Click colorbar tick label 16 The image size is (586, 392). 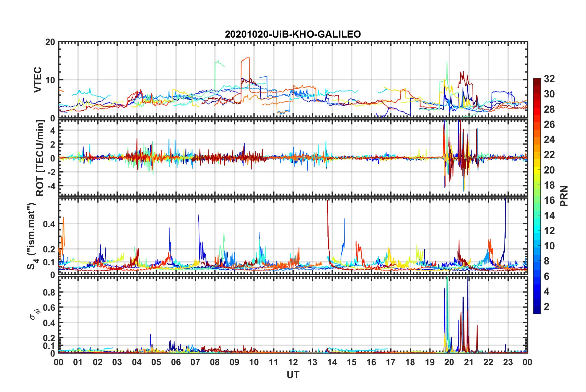[x=549, y=200]
